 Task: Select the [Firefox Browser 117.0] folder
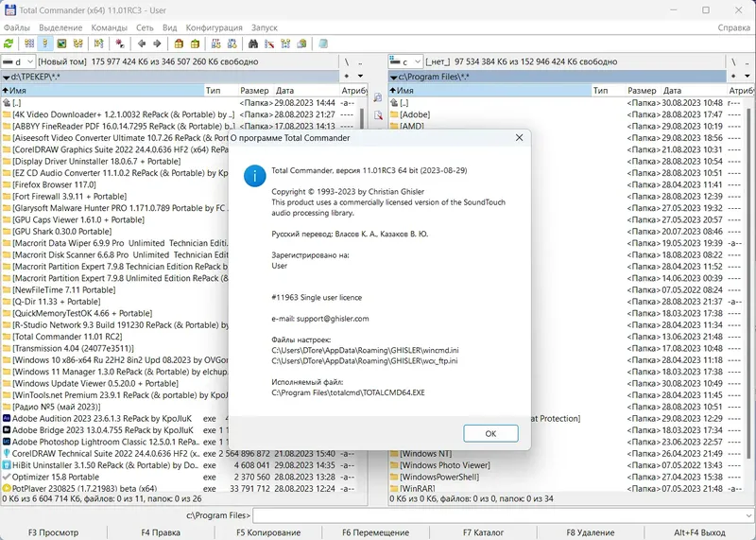pyautogui.click(x=54, y=184)
